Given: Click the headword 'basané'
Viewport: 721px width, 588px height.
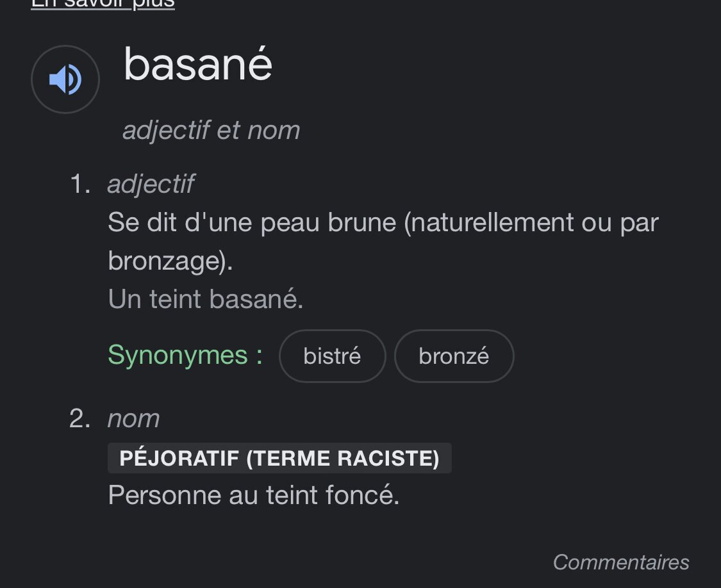Looking at the screenshot, I should click(198, 64).
